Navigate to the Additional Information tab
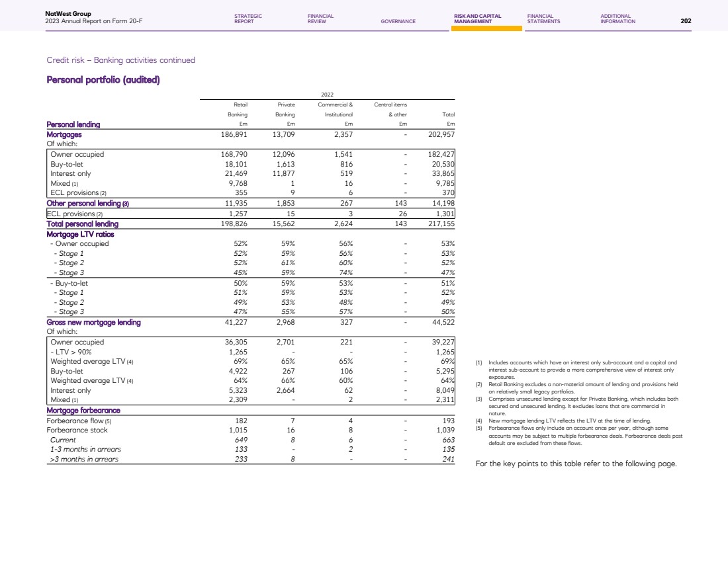Image resolution: width=728 pixels, height=572 pixels. 617,19
